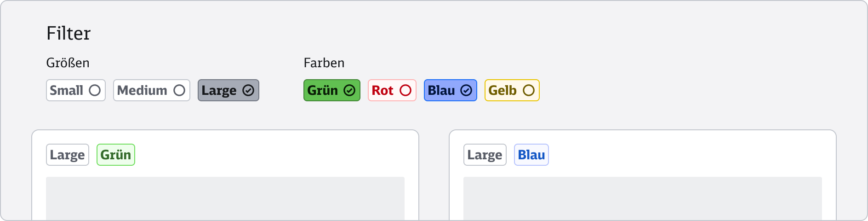Screen dimensions: 868x221
Task: Open the image placeholder in the Grün card
Action: point(225,198)
